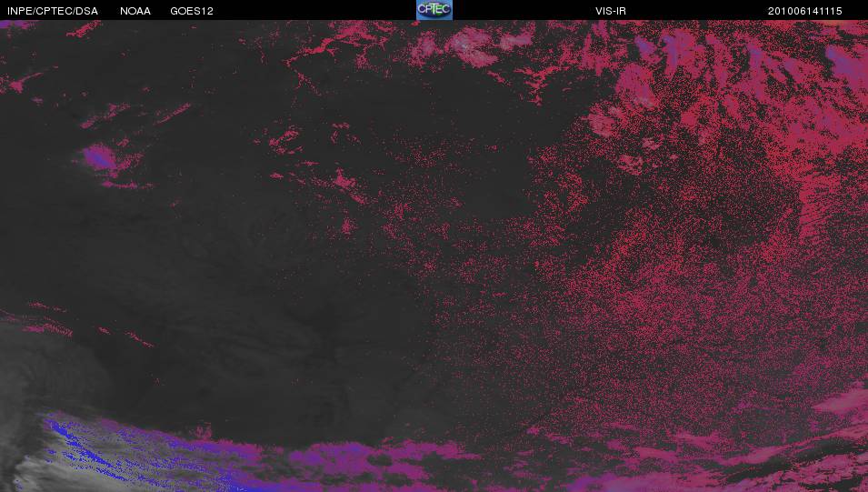Screen dimensions: 868x492
Task: Click the NOAA label in the header
Action: pyautogui.click(x=135, y=11)
